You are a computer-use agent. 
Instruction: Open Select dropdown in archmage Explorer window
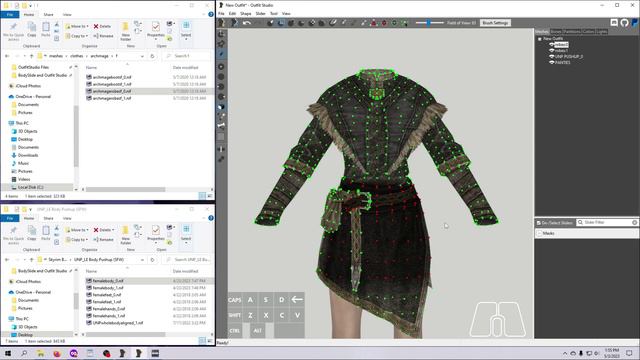(186, 31)
